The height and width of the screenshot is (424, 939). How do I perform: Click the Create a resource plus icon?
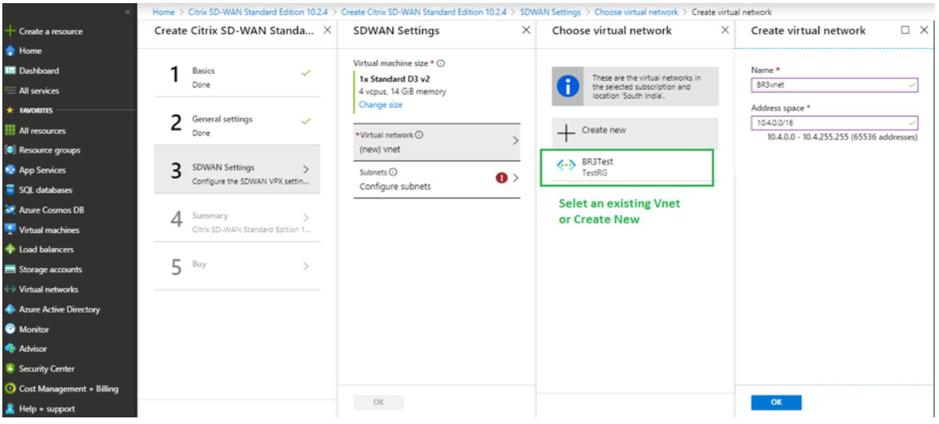pos(9,31)
